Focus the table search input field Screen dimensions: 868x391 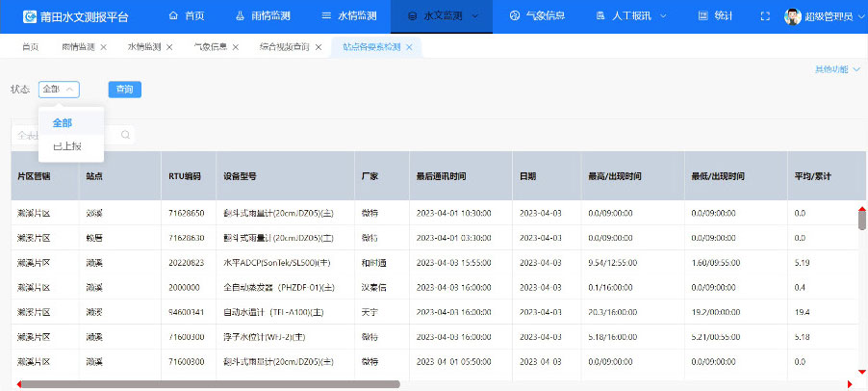point(73,135)
